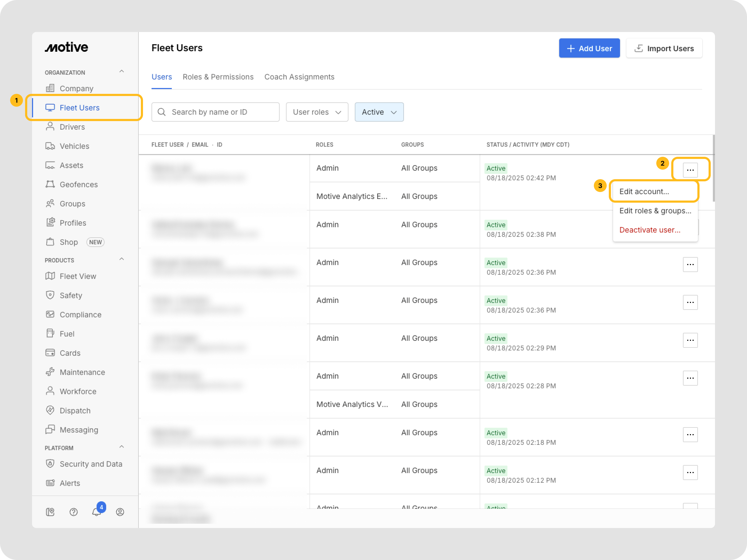Viewport: 747px width, 560px height.
Task: Switch to Roles & Permissions tab
Action: (x=218, y=77)
